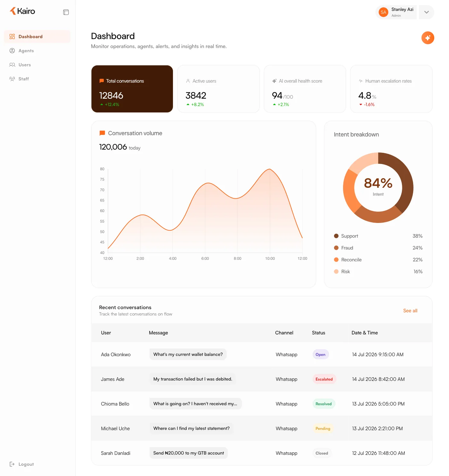449x476 pixels.
Task: Click message "What's my current wallet balance?"
Action: click(188, 354)
